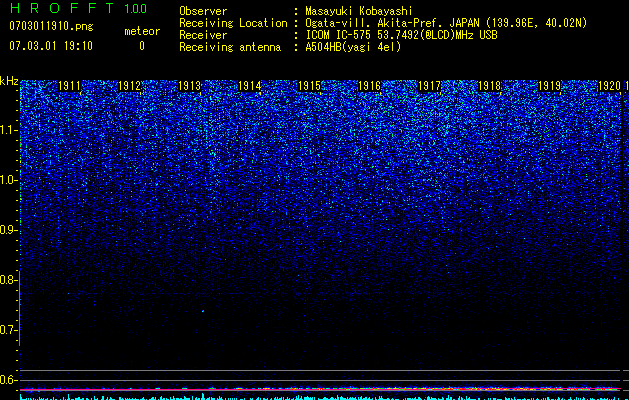
Task: Click the A504HB(yagi 4el) antenna text
Action: pos(353,47)
